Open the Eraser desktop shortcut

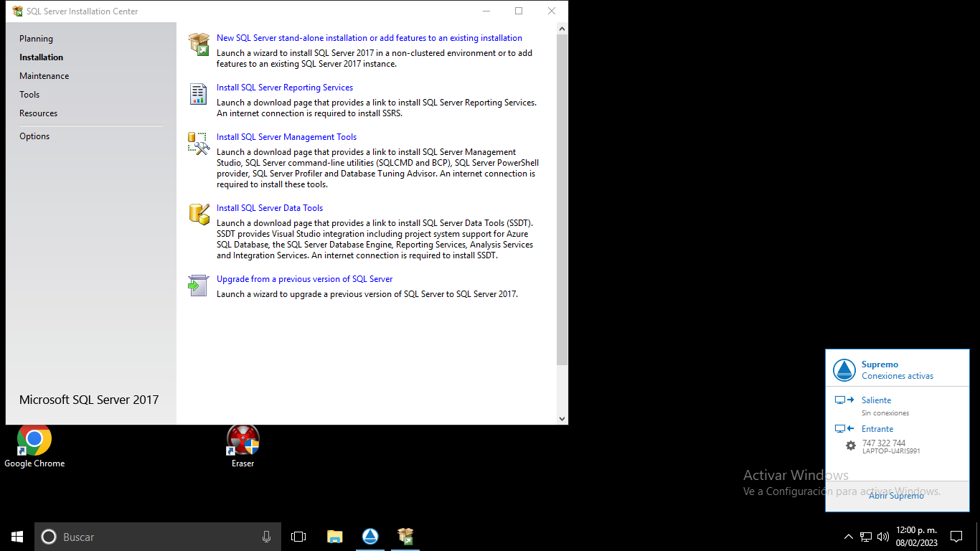tap(242, 446)
